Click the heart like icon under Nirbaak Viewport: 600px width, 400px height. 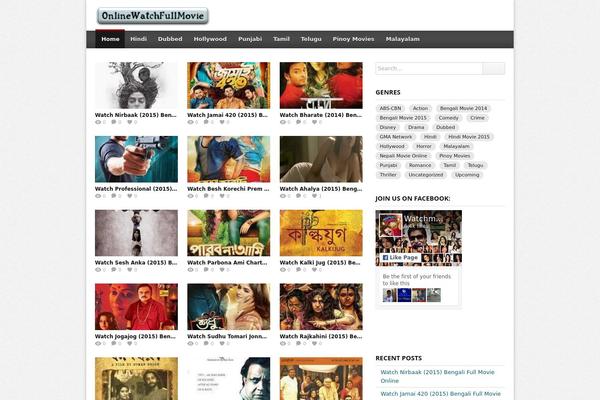[130, 122]
